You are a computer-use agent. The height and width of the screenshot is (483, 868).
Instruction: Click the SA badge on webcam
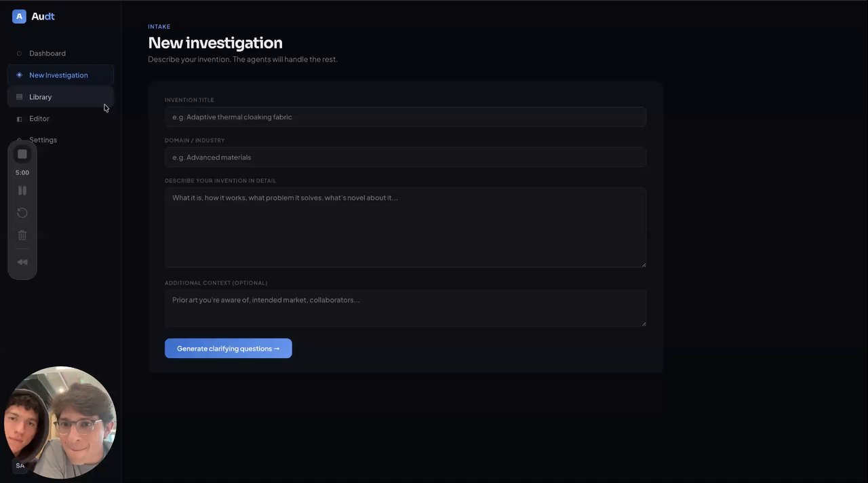20,466
